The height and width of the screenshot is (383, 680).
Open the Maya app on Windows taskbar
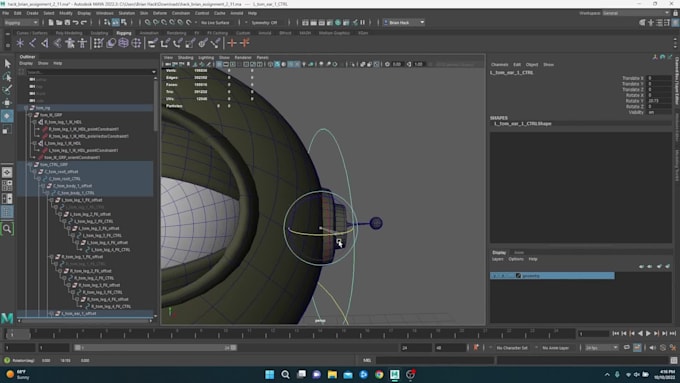[x=395, y=374]
